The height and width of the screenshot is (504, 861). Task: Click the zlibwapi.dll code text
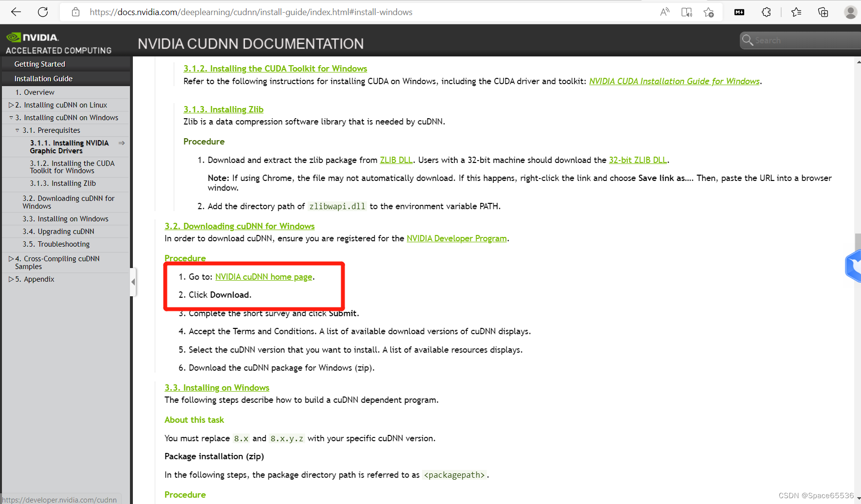tap(337, 206)
